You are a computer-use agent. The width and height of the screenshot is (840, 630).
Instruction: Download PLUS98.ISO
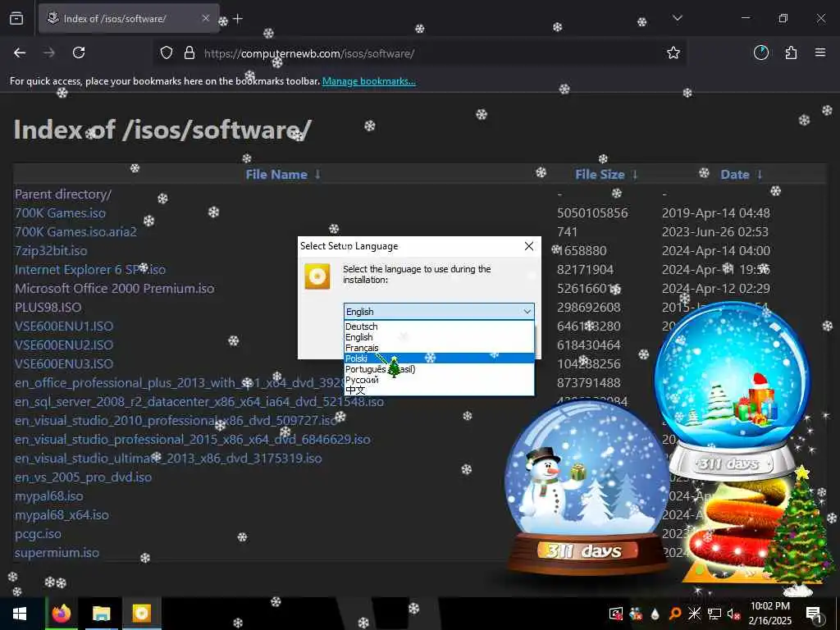48,308
